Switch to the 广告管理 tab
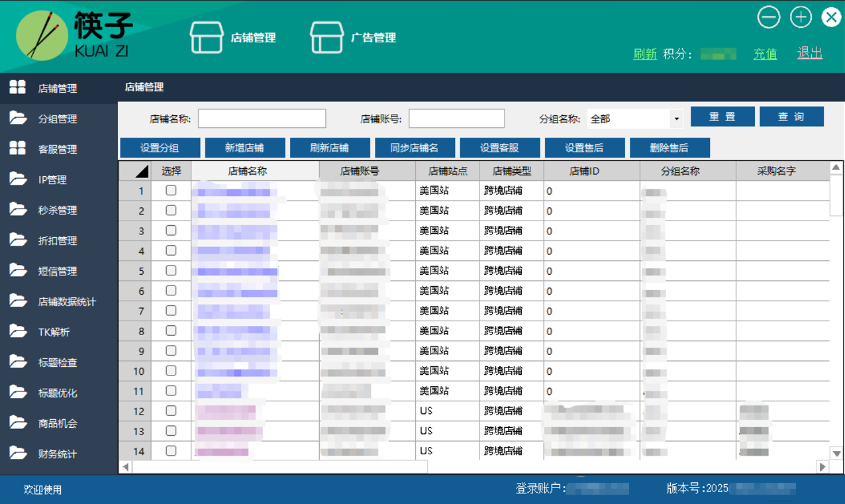Viewport: 845px width, 504px height. tap(351, 38)
